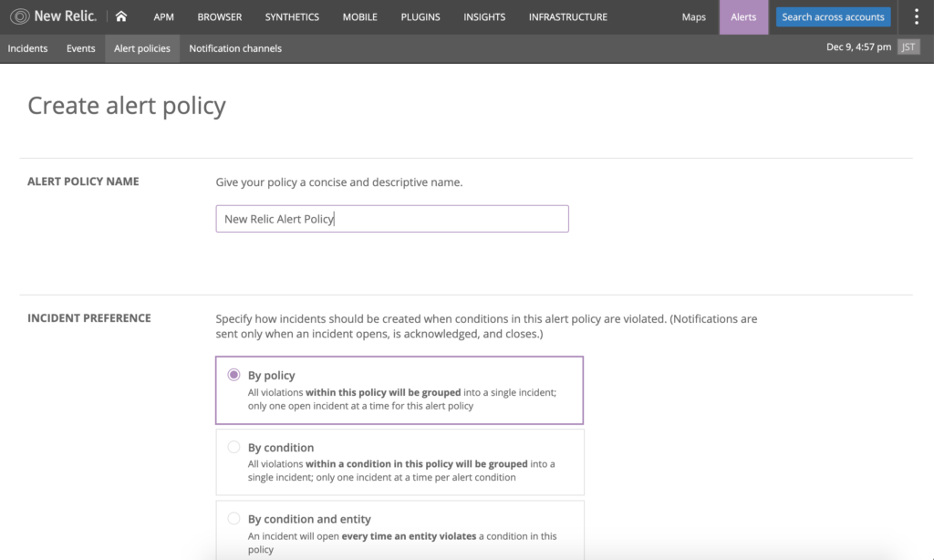This screenshot has width=934, height=560.
Task: Select the By policy radio button
Action: pos(233,375)
